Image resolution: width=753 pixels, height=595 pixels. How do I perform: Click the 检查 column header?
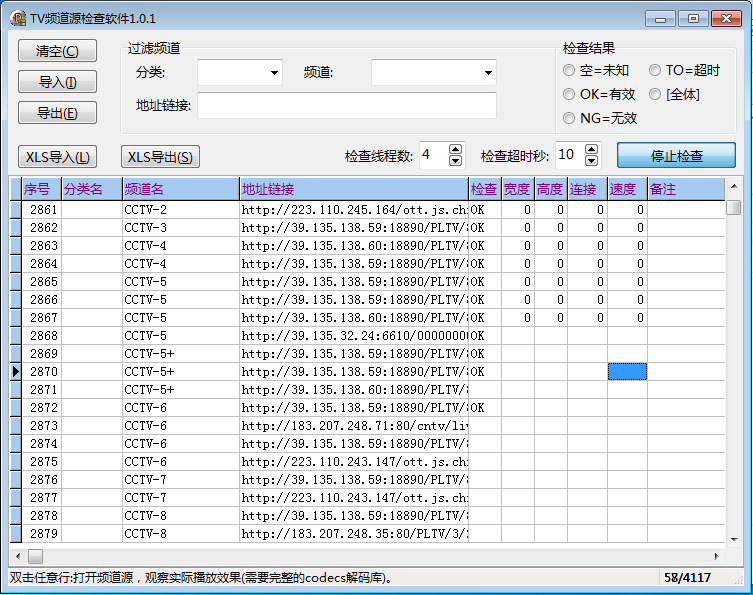point(485,189)
